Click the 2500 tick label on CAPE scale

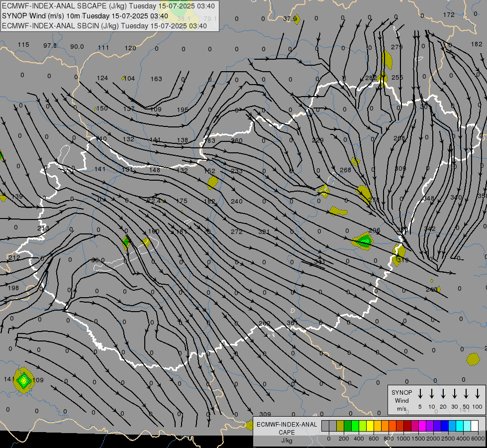click(448, 439)
